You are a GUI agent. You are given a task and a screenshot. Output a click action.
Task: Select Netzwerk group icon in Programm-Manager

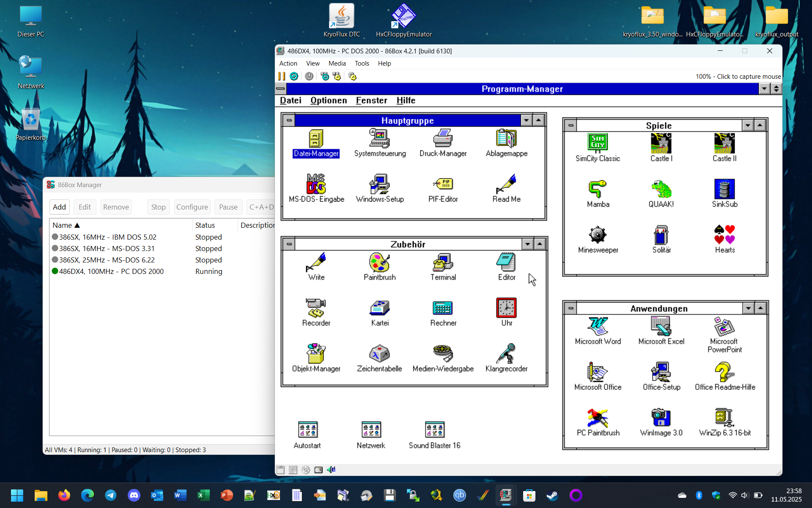(371, 435)
